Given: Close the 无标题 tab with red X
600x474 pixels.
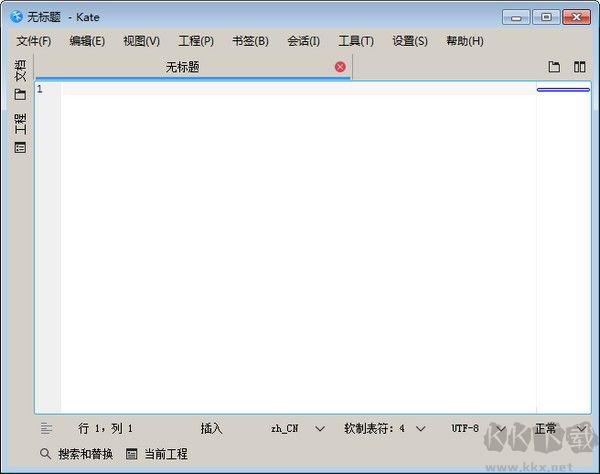Looking at the screenshot, I should click(340, 67).
